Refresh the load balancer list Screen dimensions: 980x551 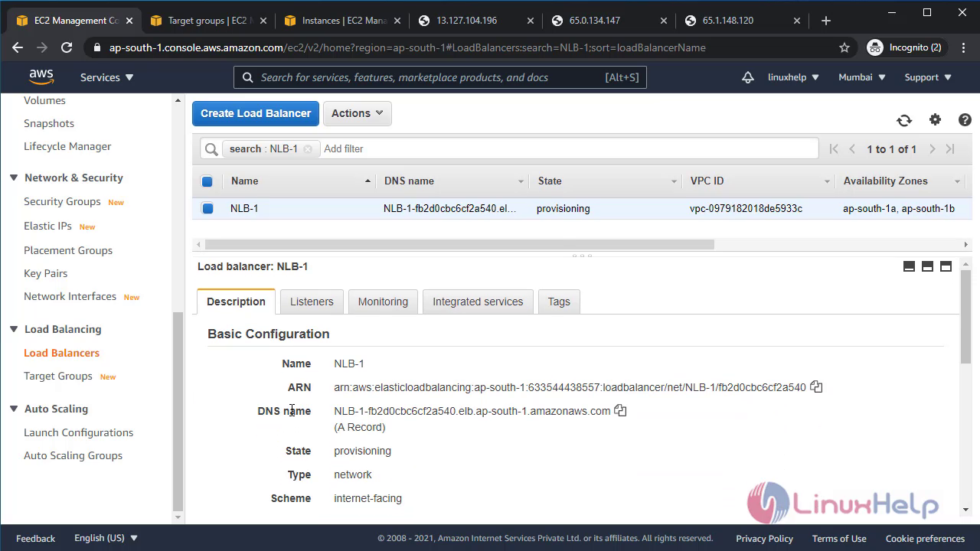[904, 120]
